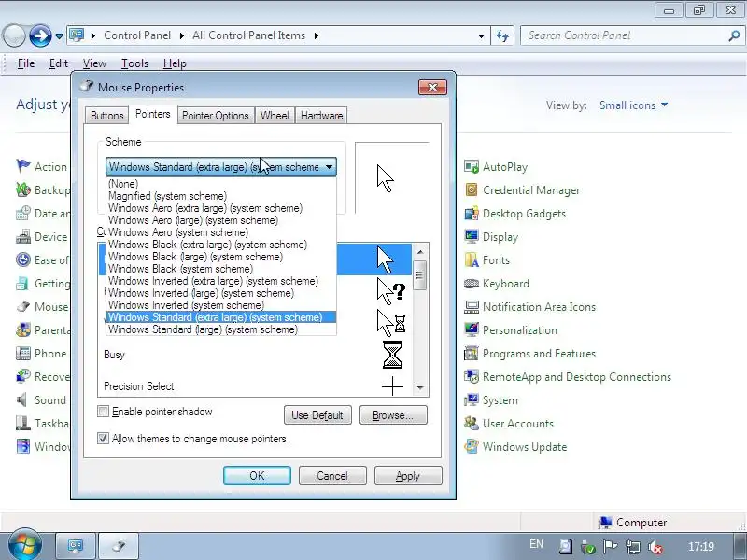Click the muted volume tray icon
The height and width of the screenshot is (560, 747).
[655, 547]
